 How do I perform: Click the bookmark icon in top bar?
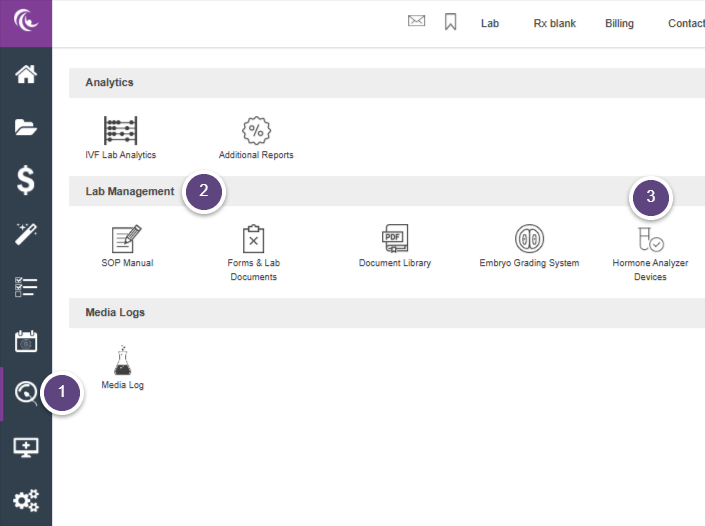pos(450,22)
